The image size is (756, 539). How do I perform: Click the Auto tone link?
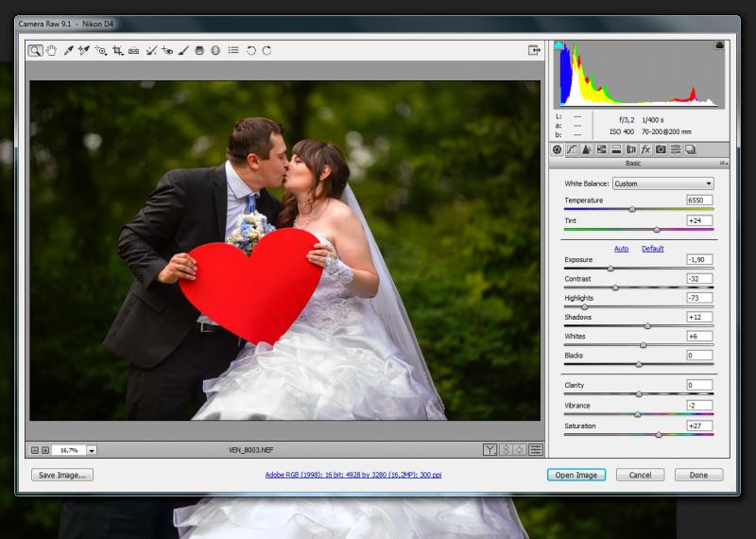tap(621, 249)
